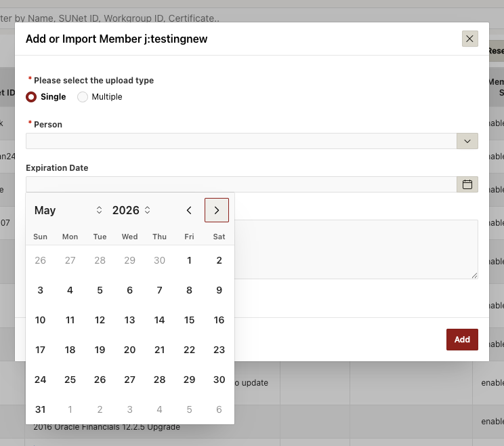Viewport: 504px width, 446px height.
Task: Select greyed April 30 in the calendar
Action: point(159,260)
